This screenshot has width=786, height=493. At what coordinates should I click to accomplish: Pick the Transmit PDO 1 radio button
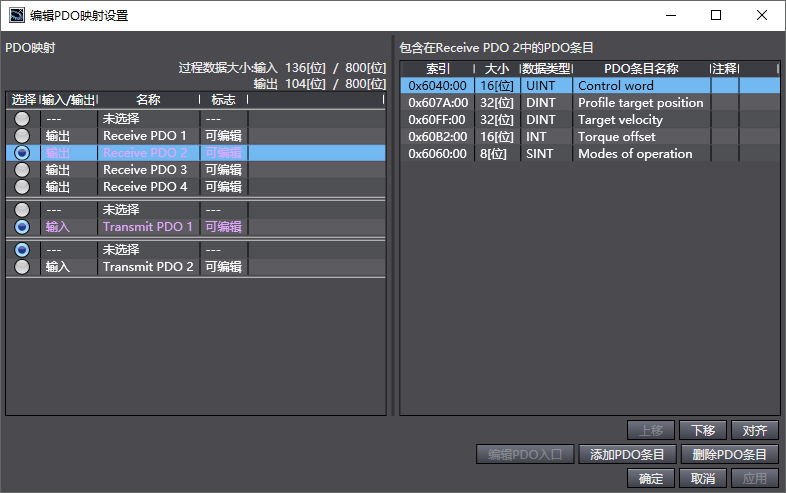click(x=22, y=227)
